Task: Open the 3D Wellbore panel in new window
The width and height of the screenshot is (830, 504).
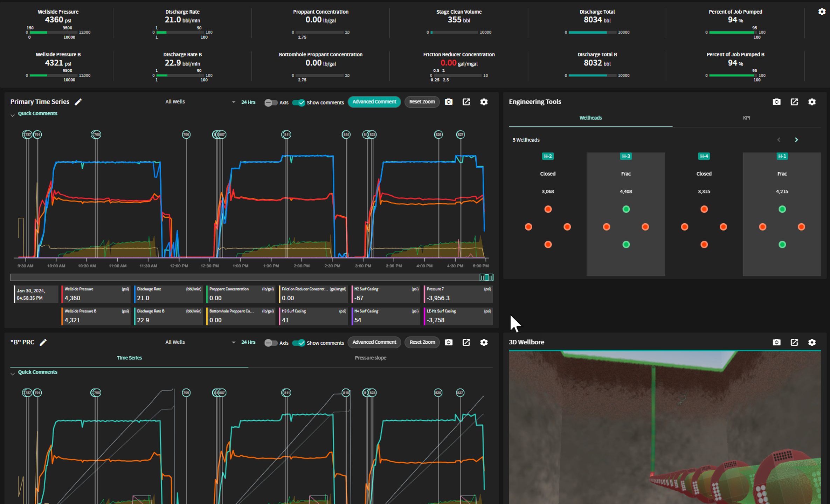Action: 794,342
